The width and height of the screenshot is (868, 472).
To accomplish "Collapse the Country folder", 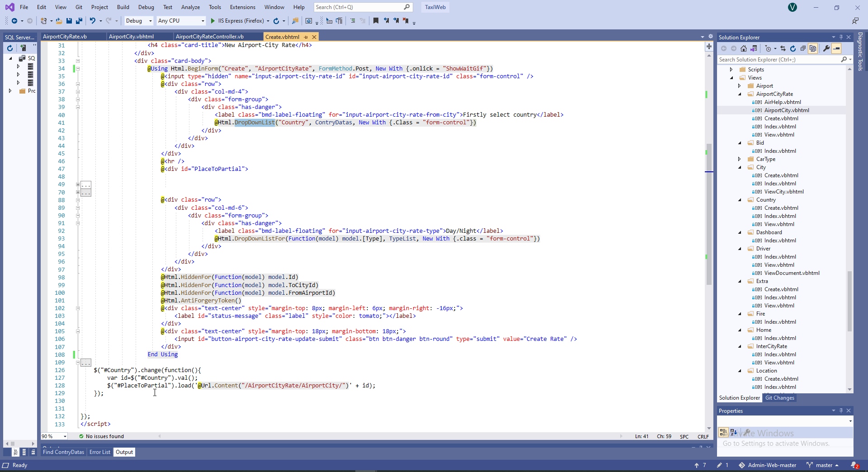I will click(x=740, y=200).
